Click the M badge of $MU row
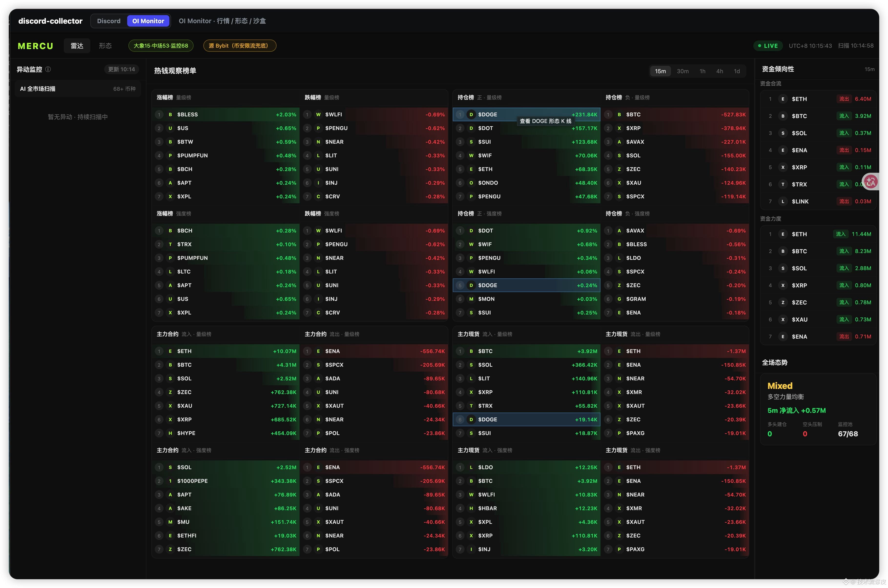888x588 pixels. [x=170, y=522]
